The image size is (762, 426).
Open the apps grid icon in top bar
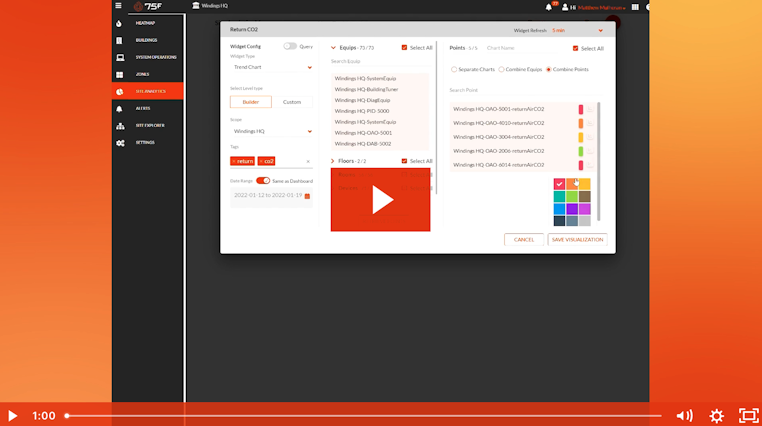click(x=635, y=7)
